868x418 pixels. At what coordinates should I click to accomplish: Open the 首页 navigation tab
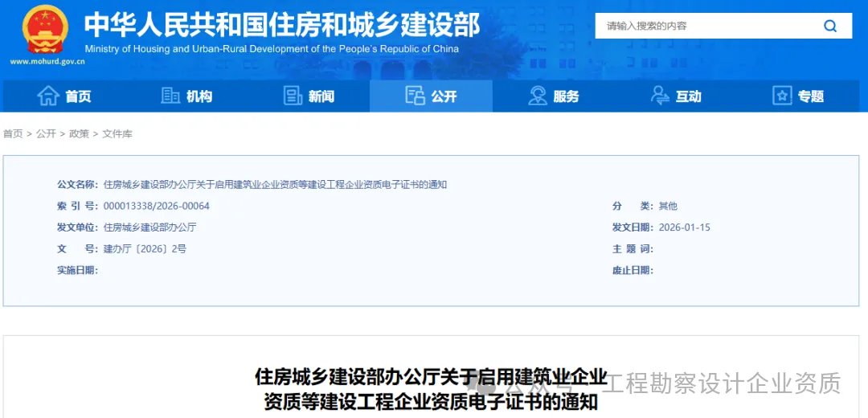pyautogui.click(x=64, y=96)
